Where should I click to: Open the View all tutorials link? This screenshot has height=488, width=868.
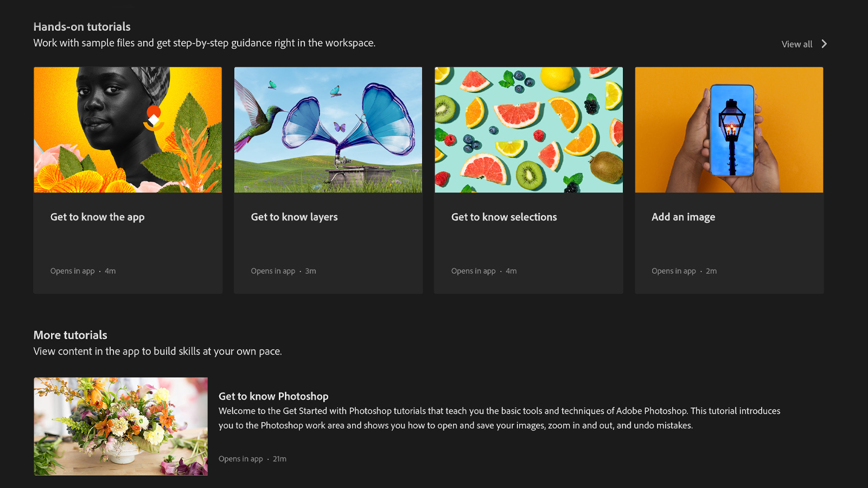tap(796, 44)
